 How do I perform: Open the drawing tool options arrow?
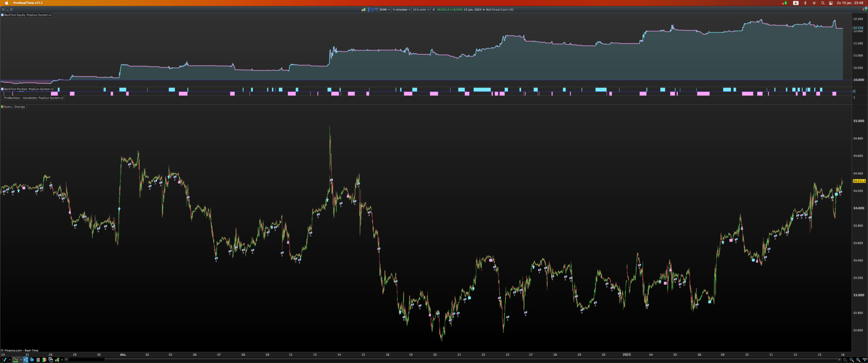[x=9, y=360]
